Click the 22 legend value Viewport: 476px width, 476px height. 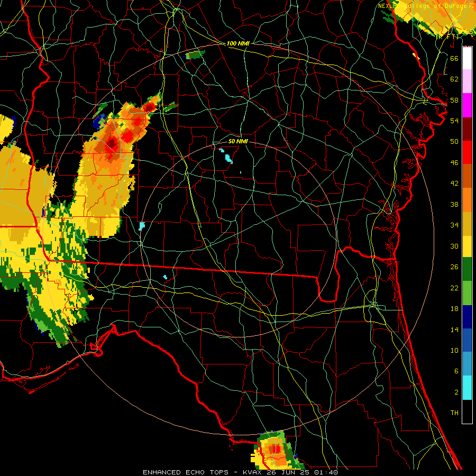tap(454, 288)
